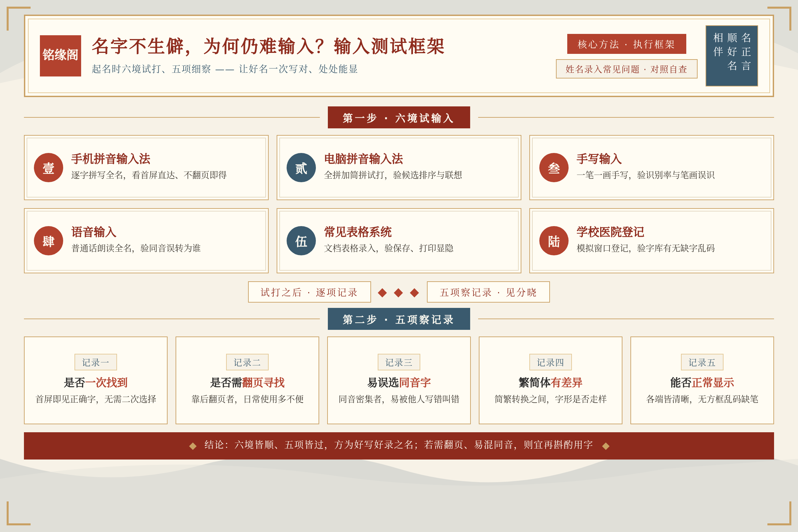The width and height of the screenshot is (798, 532).
Task: Open the 记录二 label tag
Action: point(247,362)
